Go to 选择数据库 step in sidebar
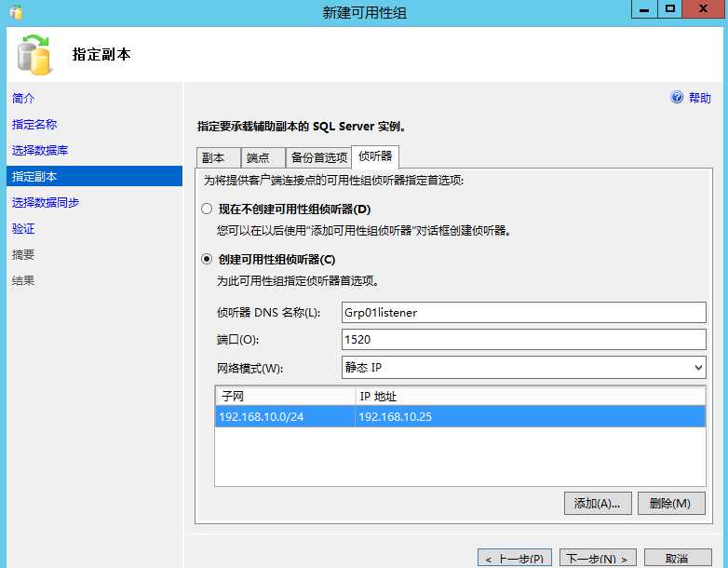The height and width of the screenshot is (568, 728). coord(40,150)
